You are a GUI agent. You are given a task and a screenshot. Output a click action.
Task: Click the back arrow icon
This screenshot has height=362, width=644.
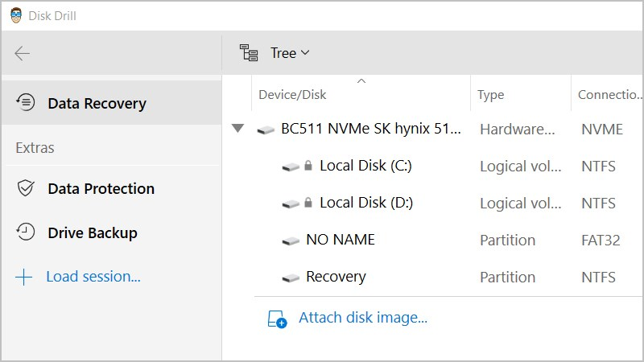[23, 53]
